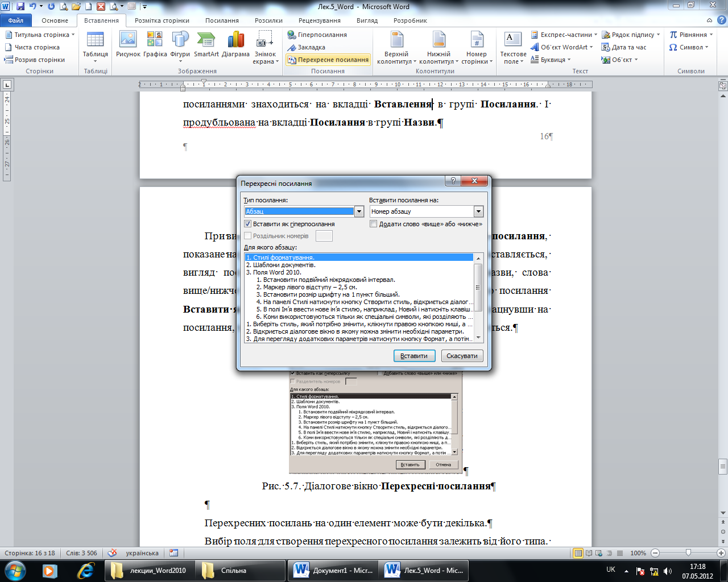The height and width of the screenshot is (582, 728).
Task: Expand the Вставити посилання на dropdown
Action: click(x=478, y=211)
